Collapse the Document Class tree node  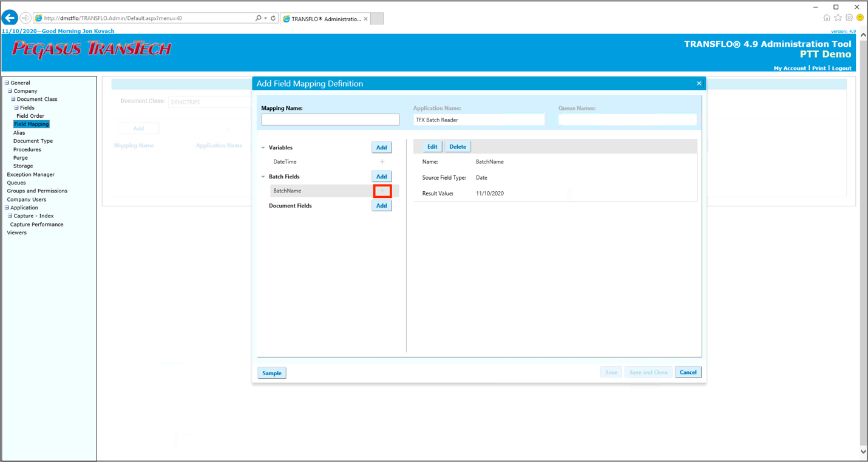(x=13, y=100)
